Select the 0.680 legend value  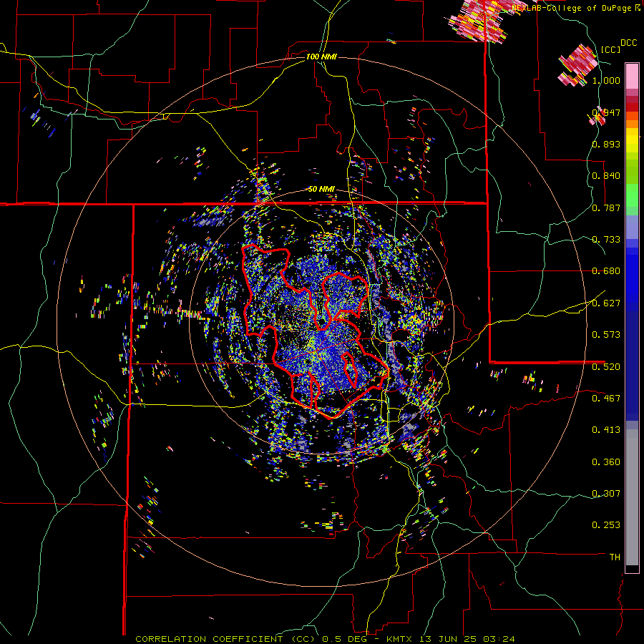point(606,271)
